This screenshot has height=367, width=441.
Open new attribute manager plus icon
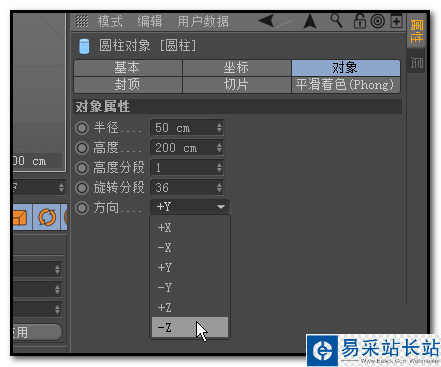(396, 22)
